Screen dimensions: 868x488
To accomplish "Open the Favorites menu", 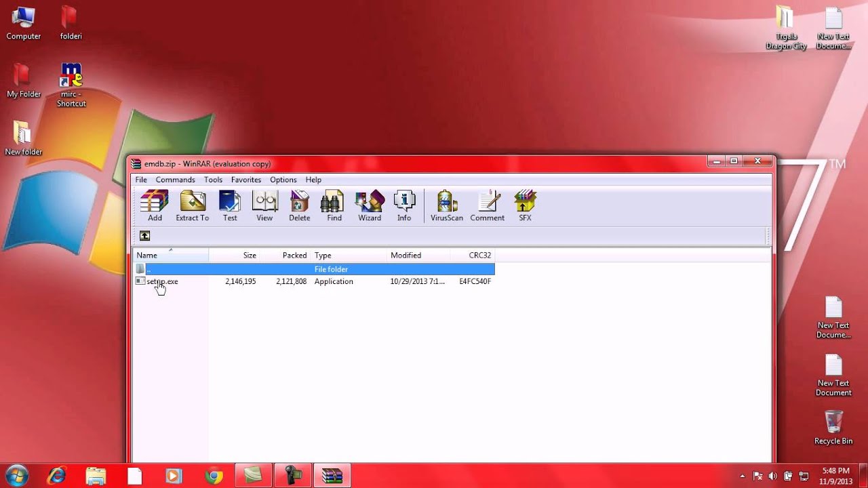I will (x=246, y=180).
